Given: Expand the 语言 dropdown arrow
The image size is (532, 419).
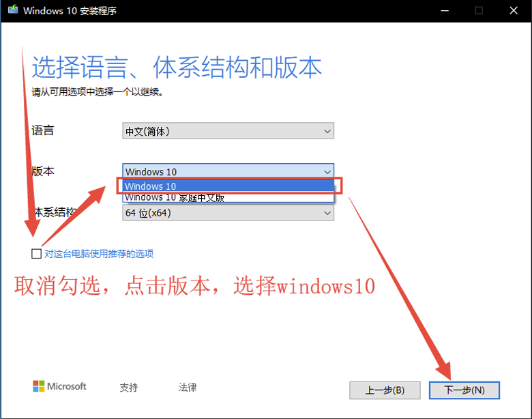Looking at the screenshot, I should coord(327,131).
